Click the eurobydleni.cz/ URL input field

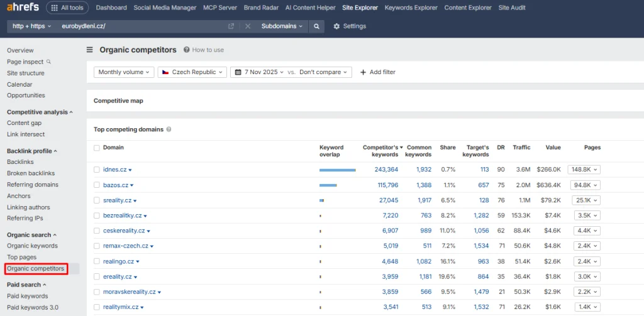142,26
